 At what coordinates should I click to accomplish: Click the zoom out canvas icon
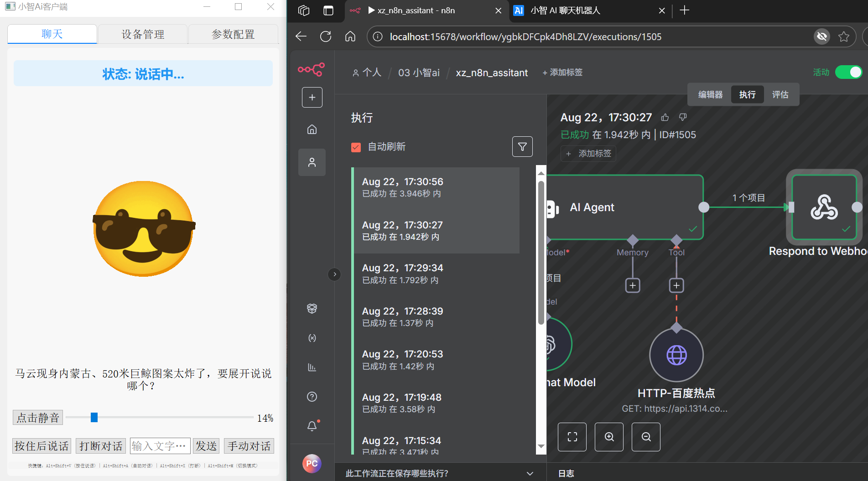646,437
